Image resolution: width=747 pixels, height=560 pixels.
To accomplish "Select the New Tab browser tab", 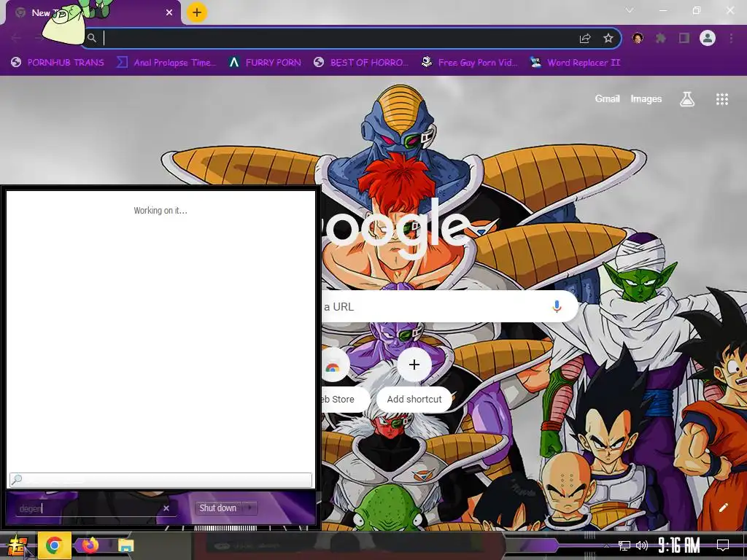I will tap(93, 13).
